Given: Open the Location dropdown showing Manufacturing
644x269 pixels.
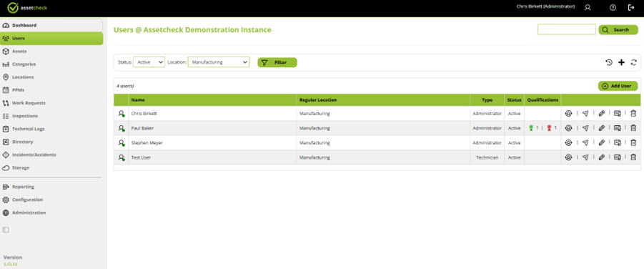Looking at the screenshot, I should point(219,62).
